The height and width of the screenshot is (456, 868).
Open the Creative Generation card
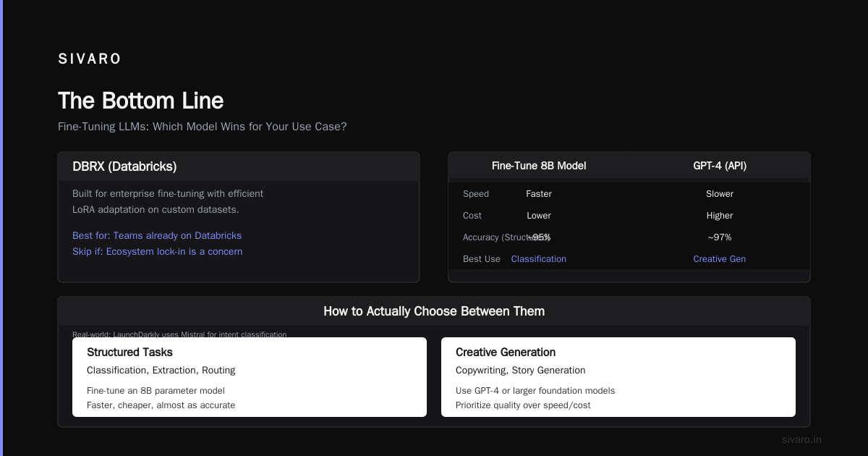pos(618,377)
